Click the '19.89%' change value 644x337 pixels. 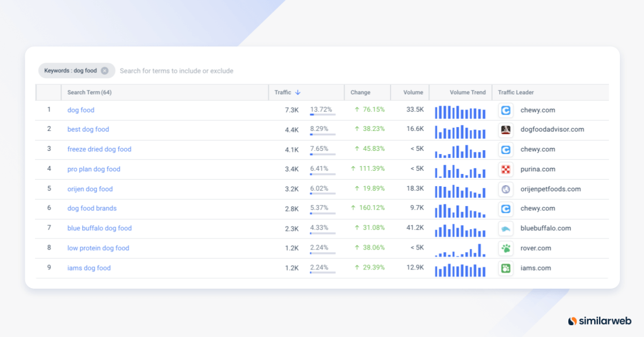coord(374,188)
